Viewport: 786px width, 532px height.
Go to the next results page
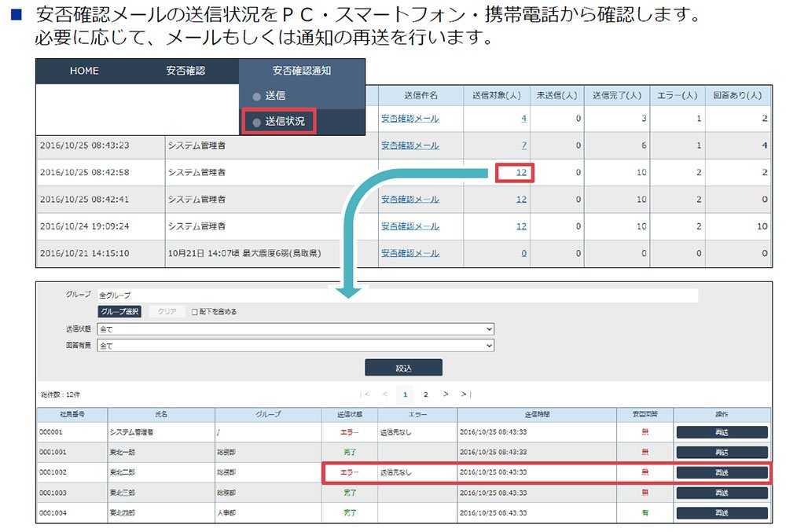tap(446, 394)
